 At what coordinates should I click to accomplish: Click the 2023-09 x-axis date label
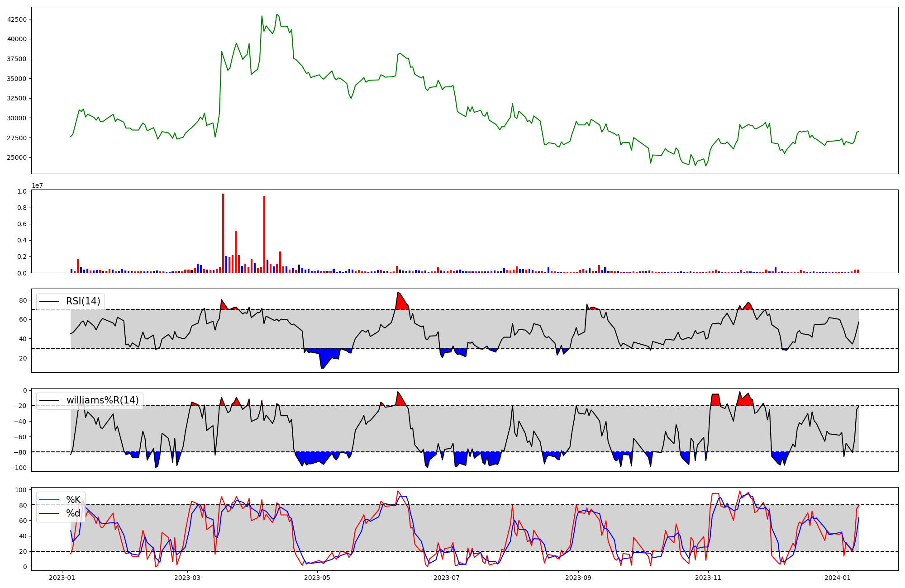pyautogui.click(x=578, y=578)
